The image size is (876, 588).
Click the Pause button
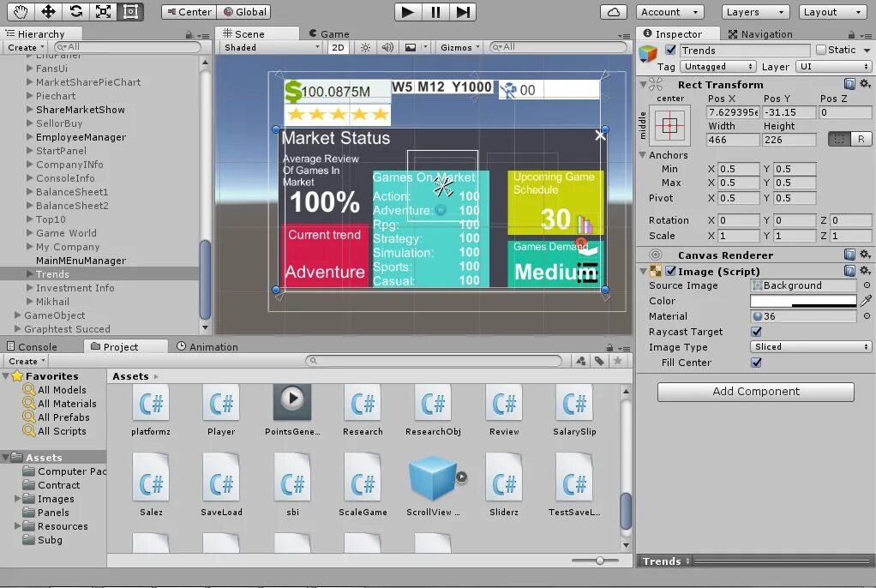pyautogui.click(x=435, y=12)
